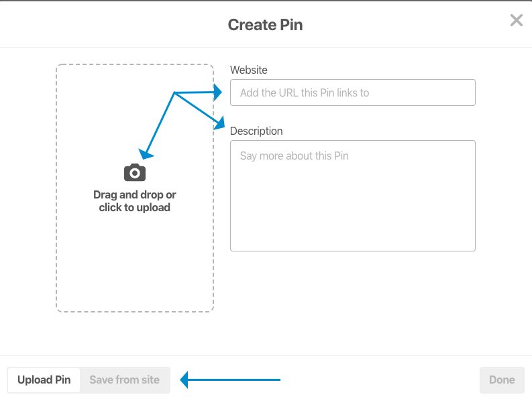This screenshot has width=532, height=403.
Task: Focus the Website URL input field
Action: pos(352,93)
